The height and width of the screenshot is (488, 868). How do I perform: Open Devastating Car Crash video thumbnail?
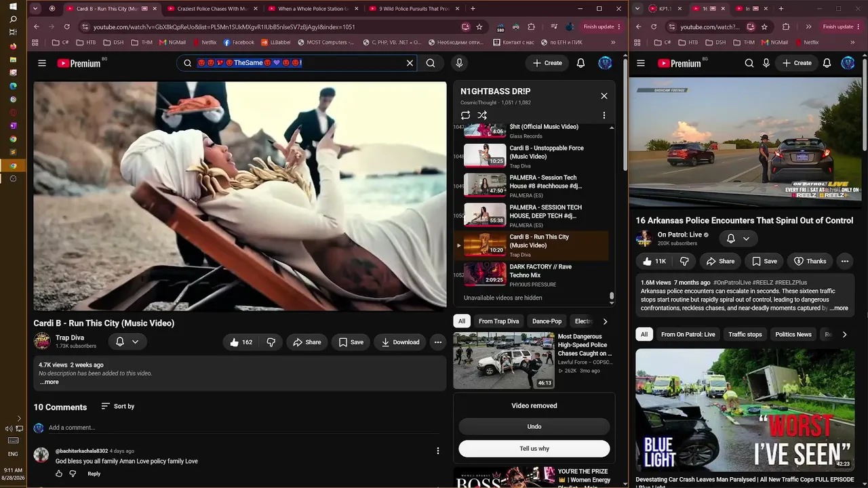click(x=745, y=410)
